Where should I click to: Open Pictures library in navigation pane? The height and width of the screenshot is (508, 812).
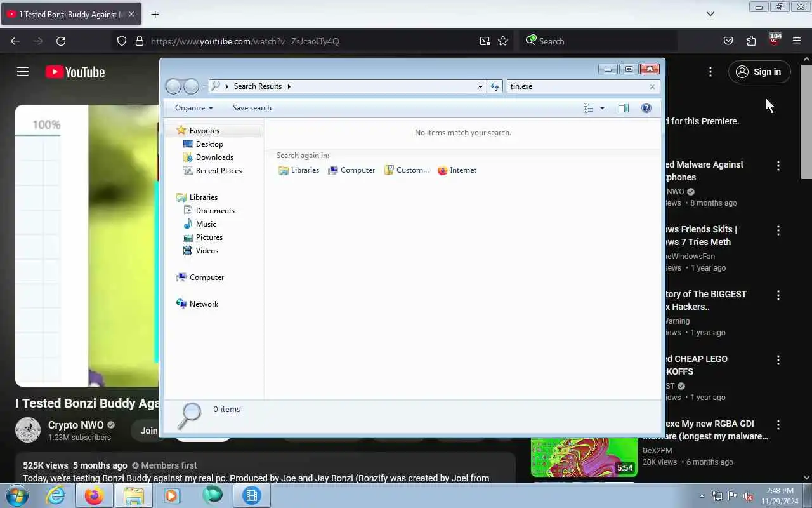[209, 237]
